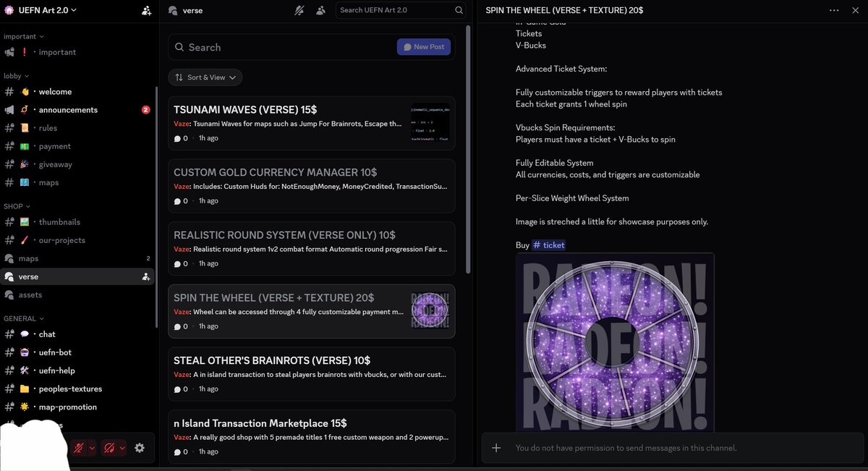
Task: Click TSUNAMI WAVES post code thumbnail
Action: [x=430, y=123]
